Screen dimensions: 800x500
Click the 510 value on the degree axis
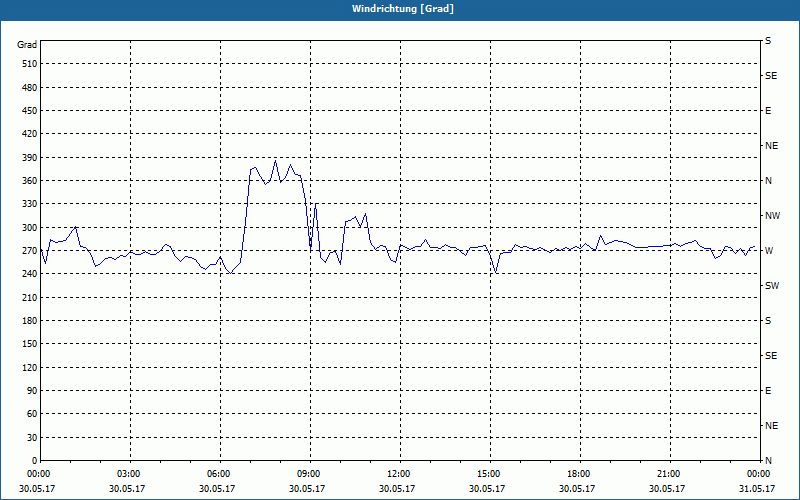(30, 64)
